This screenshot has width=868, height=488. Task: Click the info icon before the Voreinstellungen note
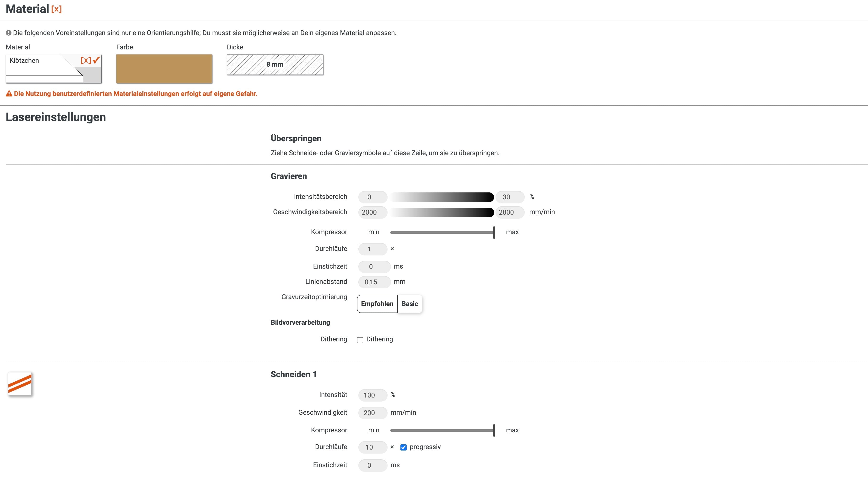click(x=9, y=33)
